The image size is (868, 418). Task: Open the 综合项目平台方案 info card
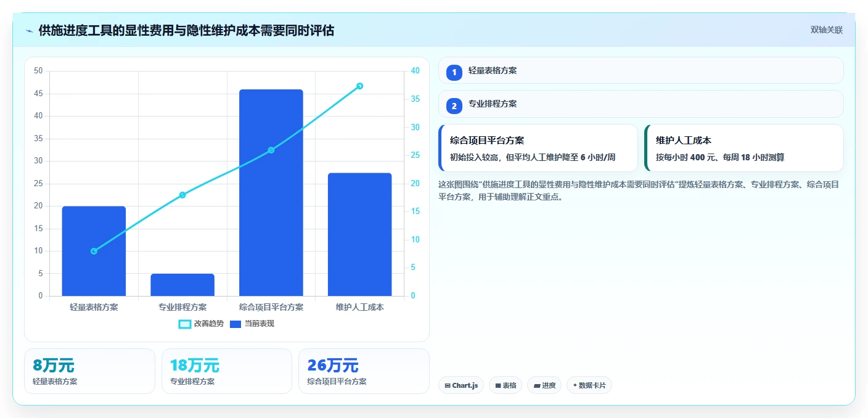tap(538, 148)
